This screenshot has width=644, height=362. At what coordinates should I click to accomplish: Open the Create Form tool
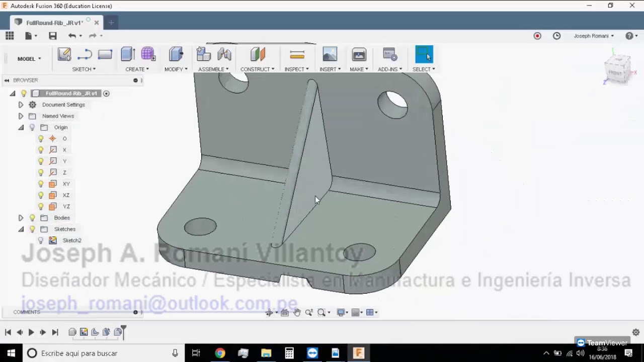[148, 54]
